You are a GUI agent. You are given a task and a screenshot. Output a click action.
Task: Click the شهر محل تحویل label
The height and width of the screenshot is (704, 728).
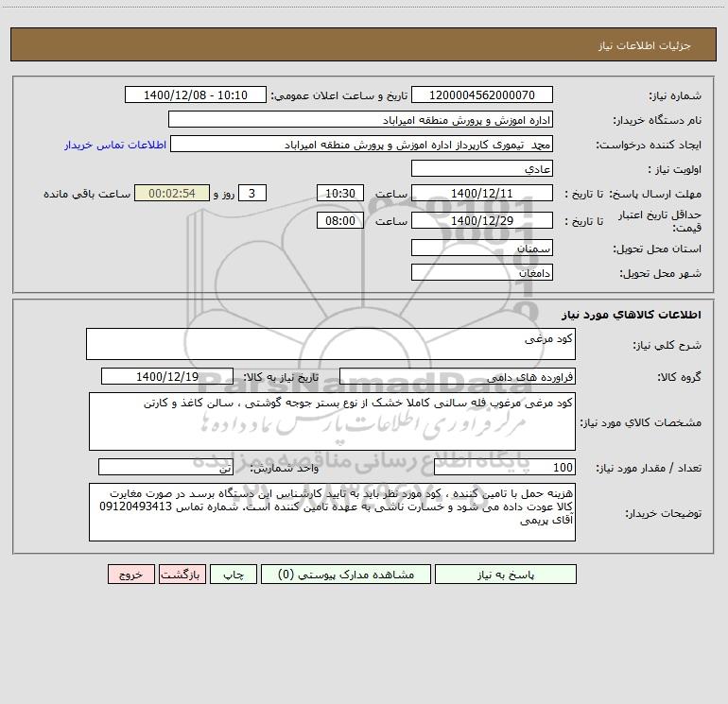pos(660,273)
